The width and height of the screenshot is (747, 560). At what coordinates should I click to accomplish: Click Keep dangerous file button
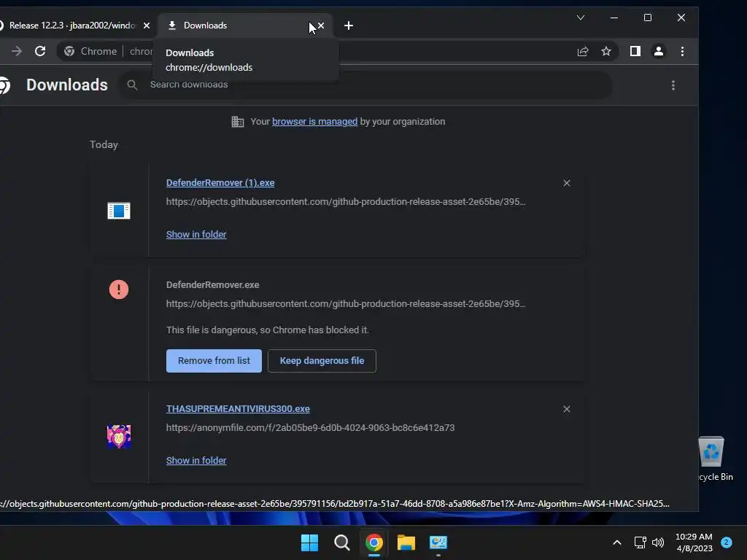pyautogui.click(x=322, y=361)
